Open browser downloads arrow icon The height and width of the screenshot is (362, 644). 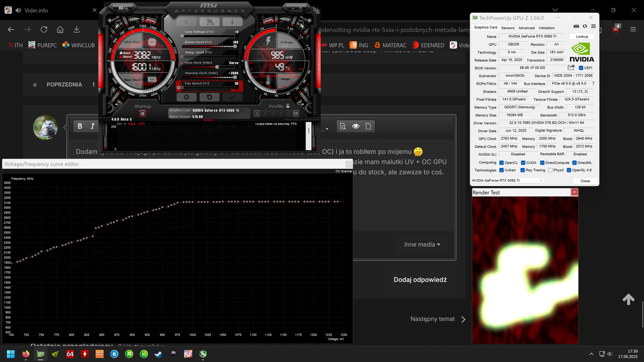pyautogui.click(x=76, y=30)
